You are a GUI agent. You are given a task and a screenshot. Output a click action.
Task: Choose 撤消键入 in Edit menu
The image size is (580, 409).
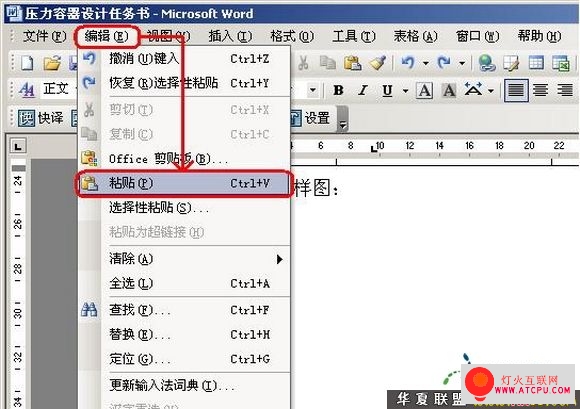coord(184,58)
